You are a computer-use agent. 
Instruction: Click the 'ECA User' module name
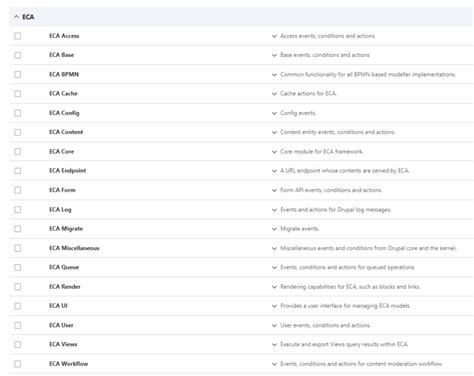61,325
